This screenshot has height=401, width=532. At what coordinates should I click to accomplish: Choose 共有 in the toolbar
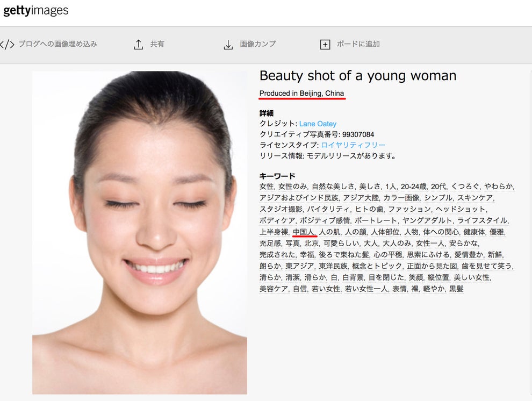[x=157, y=44]
